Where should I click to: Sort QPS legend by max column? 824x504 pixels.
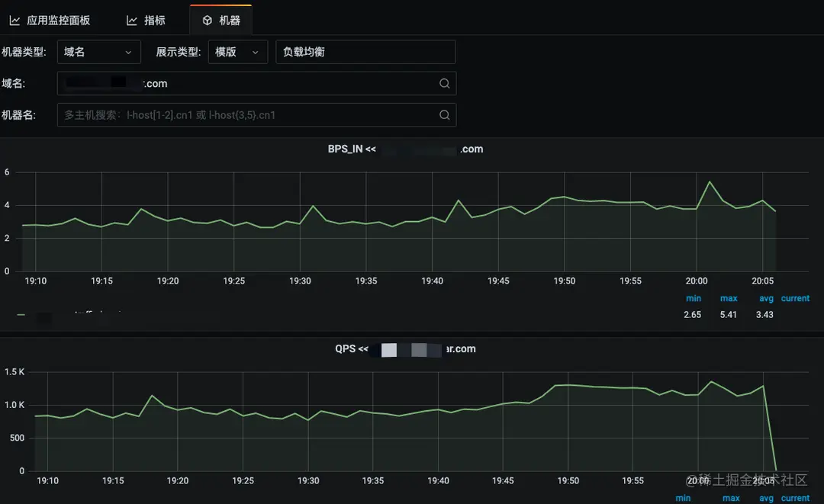click(731, 498)
